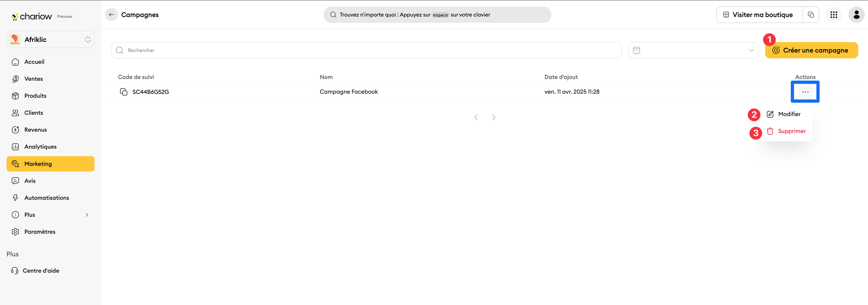
Task: Click the Paramètres gear icon
Action: point(16,232)
